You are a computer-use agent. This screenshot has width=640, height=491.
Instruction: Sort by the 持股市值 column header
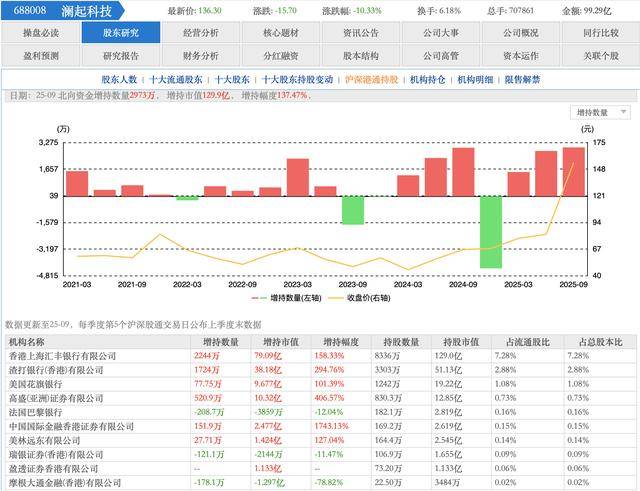[461, 342]
